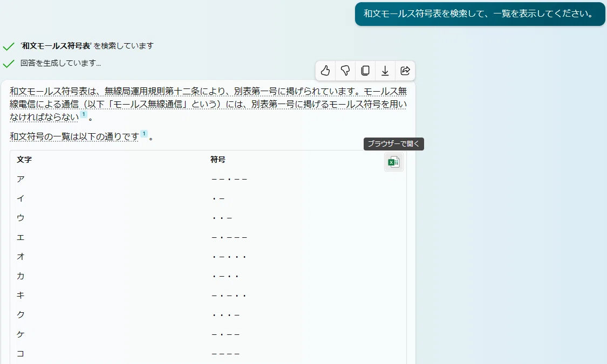This screenshot has height=364, width=607.
Task: Click the thumbs down dislike icon
Action: coord(345,71)
